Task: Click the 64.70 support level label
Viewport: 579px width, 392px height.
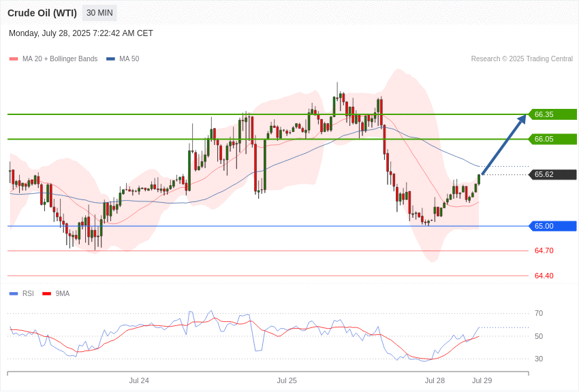Action: tap(544, 250)
